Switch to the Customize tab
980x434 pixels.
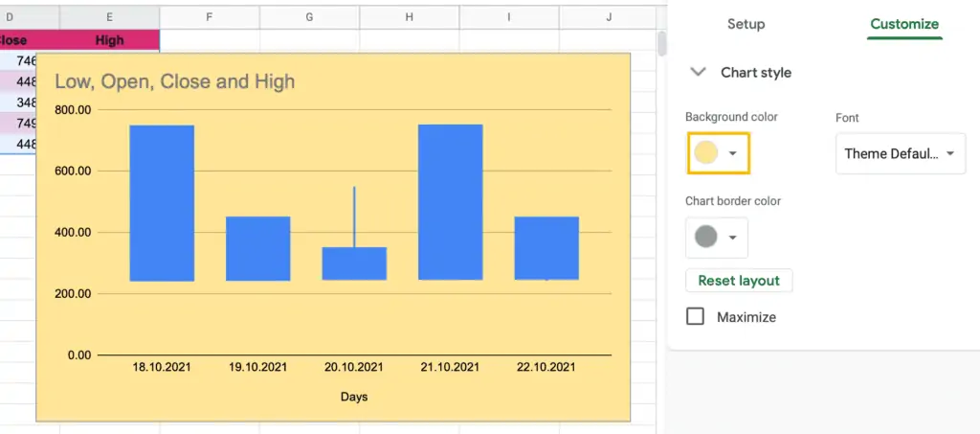[904, 24]
